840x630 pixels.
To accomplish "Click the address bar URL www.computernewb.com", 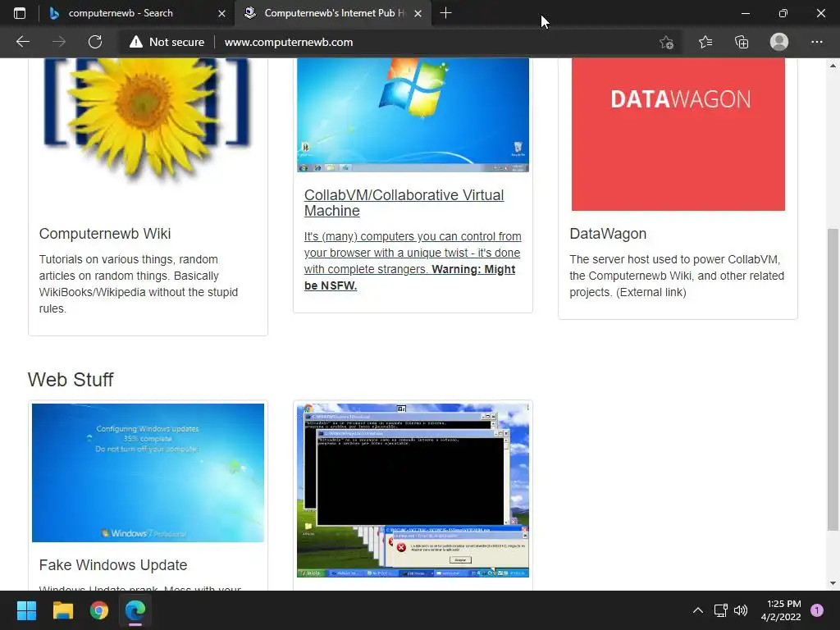I will [x=289, y=42].
